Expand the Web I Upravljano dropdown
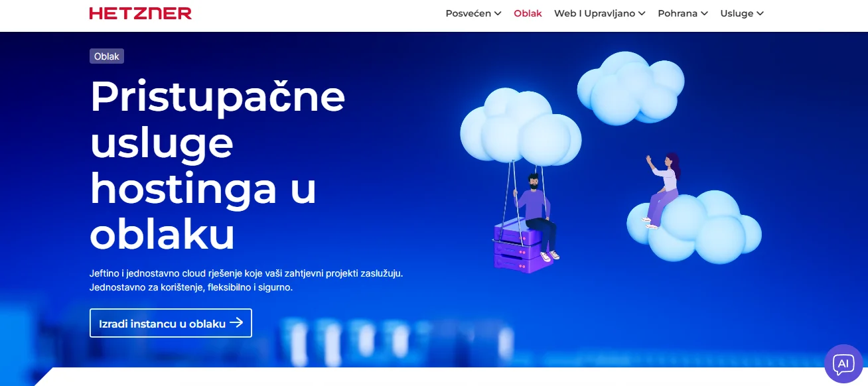868x386 pixels. click(x=600, y=13)
